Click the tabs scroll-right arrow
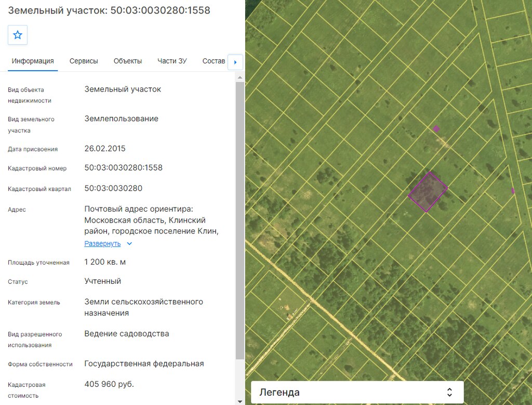This screenshot has height=405, width=532. (235, 62)
